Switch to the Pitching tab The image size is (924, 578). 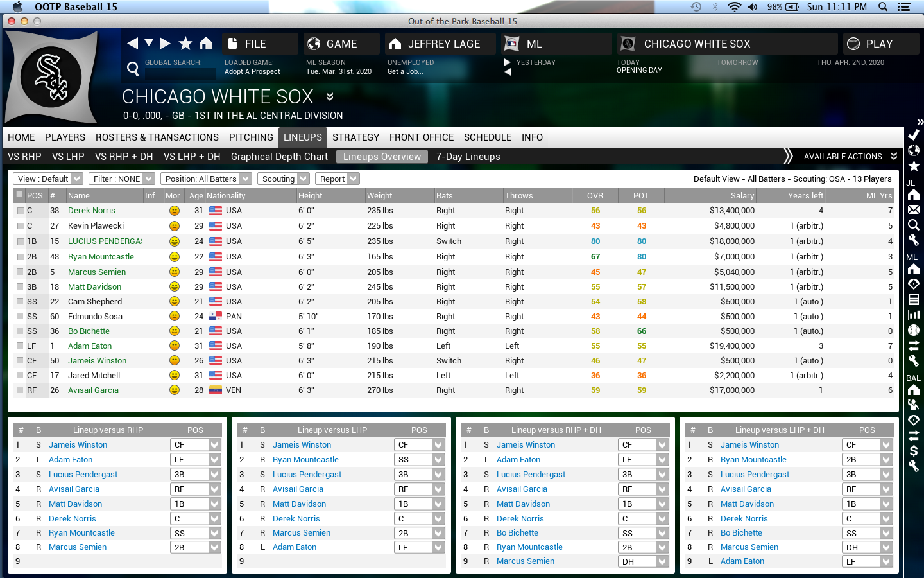(x=251, y=137)
